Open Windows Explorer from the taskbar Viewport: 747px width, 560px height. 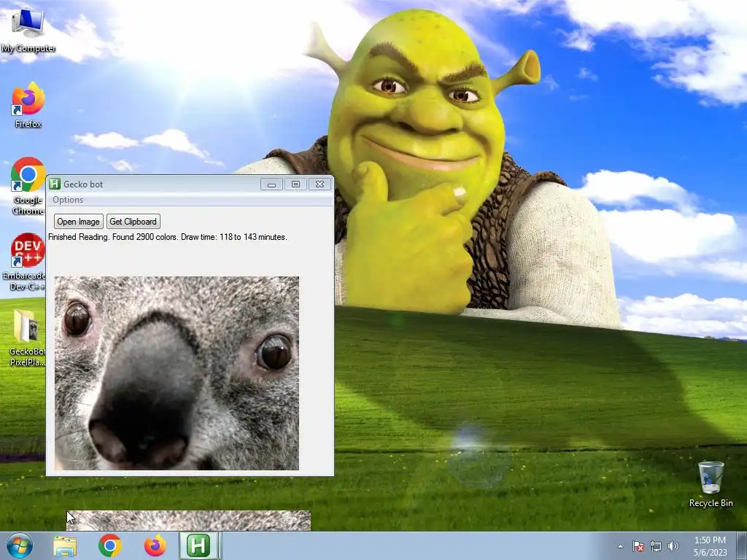click(65, 546)
